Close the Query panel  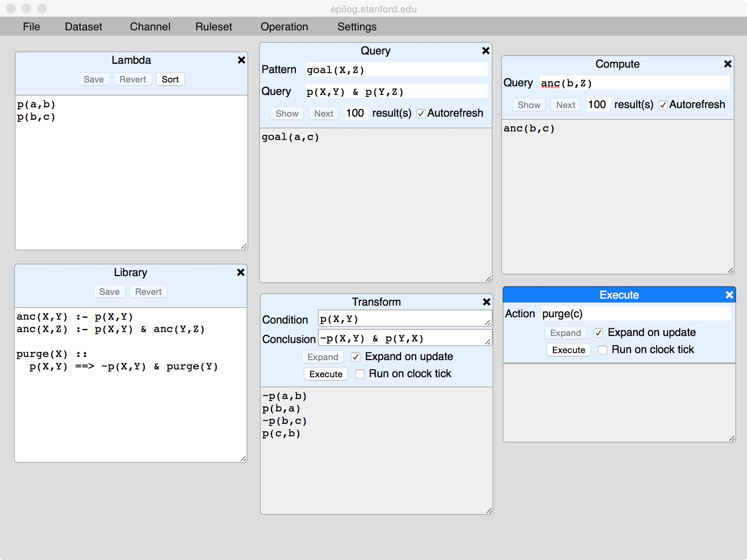coord(486,51)
